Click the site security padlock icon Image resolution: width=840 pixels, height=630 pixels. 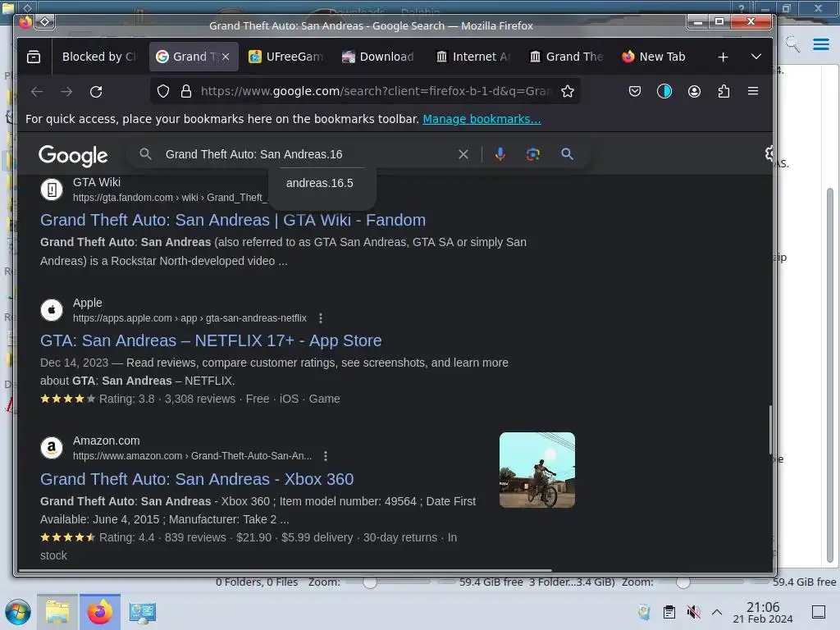point(186,92)
